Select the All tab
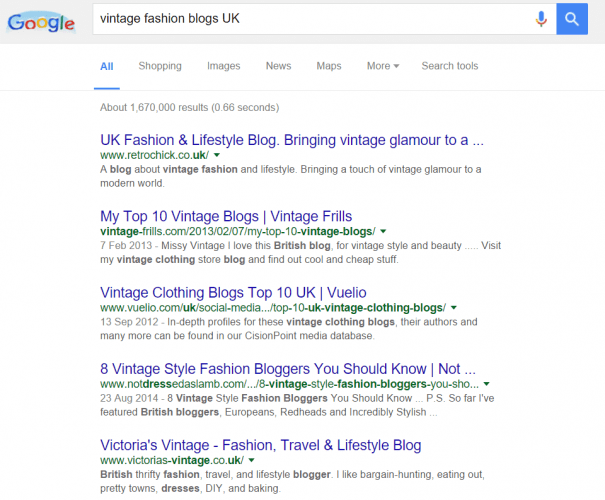This screenshot has height=500, width=605. click(x=106, y=66)
